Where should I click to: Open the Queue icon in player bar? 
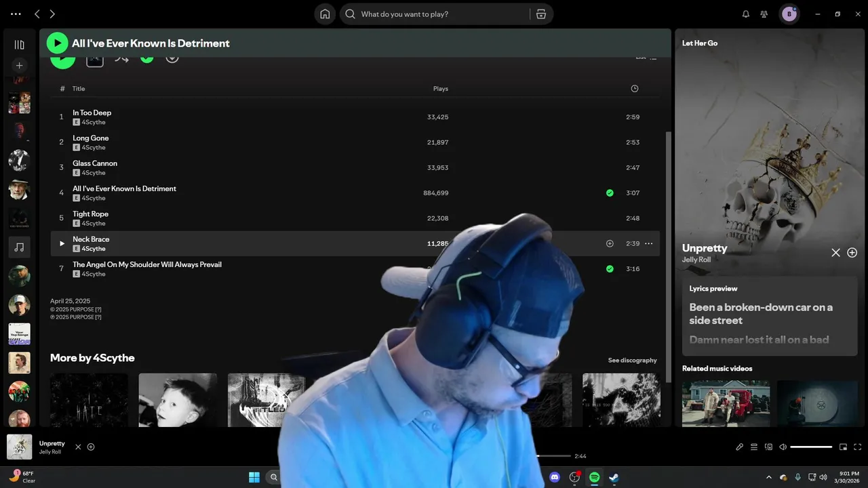(x=754, y=447)
